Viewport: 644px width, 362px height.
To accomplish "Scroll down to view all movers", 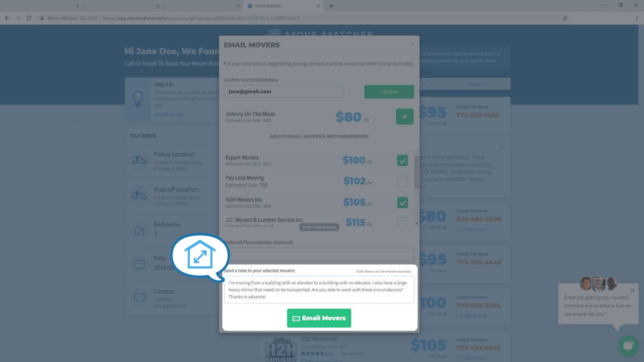I will (319, 227).
